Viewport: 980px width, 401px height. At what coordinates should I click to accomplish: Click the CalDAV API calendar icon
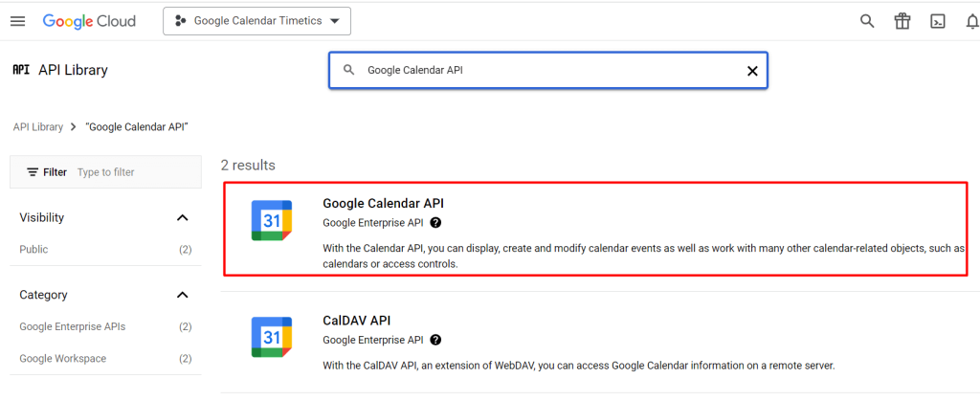point(272,337)
